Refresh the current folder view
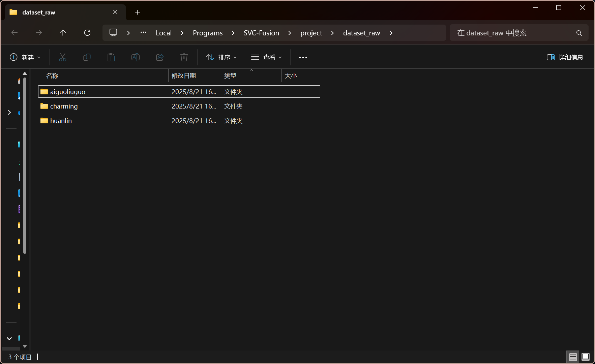The image size is (595, 364). tap(87, 33)
